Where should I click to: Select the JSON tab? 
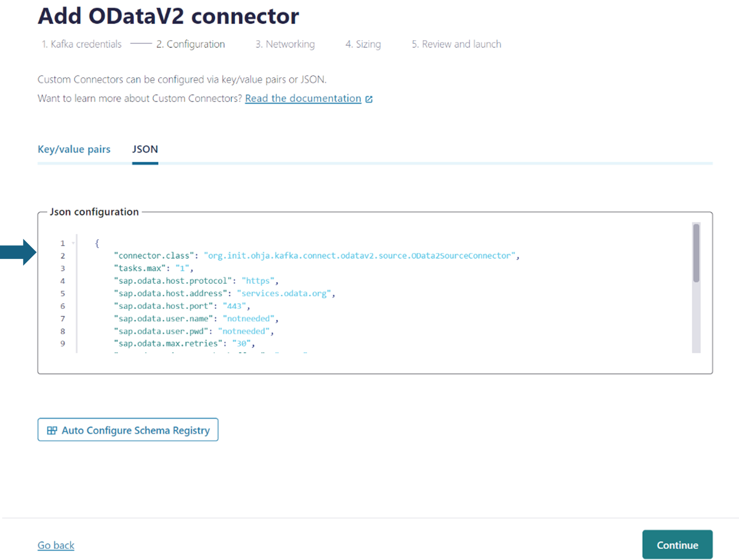145,149
